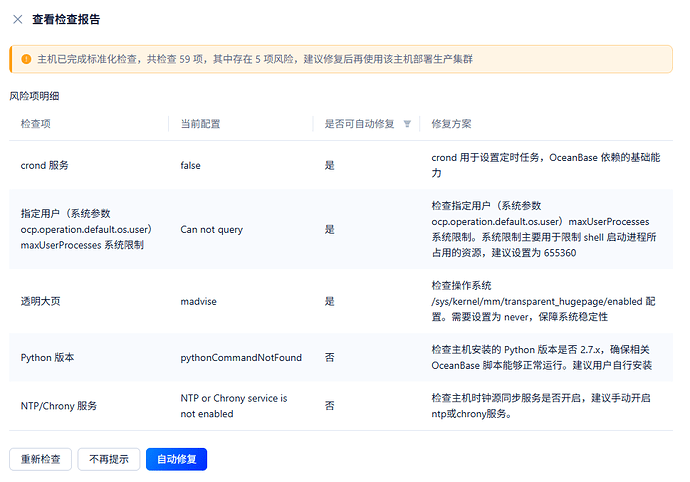Image resolution: width=690 pixels, height=482 pixels.
Task: Click the crond 用于设置定时任务 fix description
Action: click(x=546, y=165)
